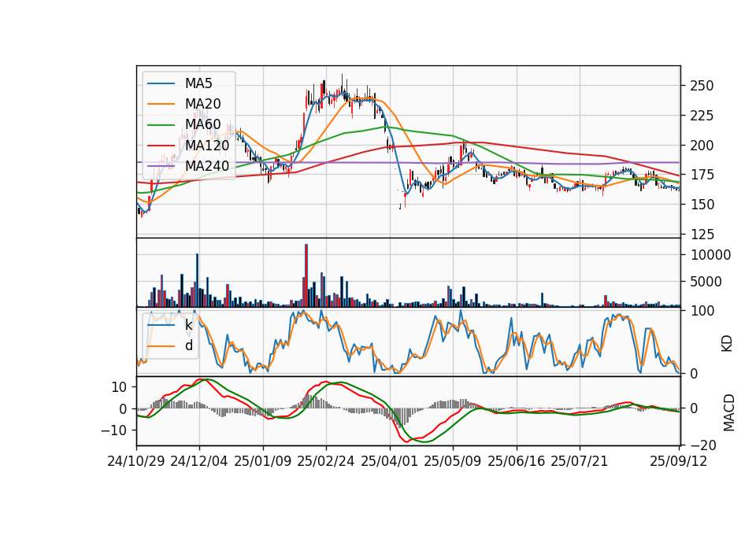Click the 125 price axis label
This screenshot has height=543, width=756.
coord(702,235)
